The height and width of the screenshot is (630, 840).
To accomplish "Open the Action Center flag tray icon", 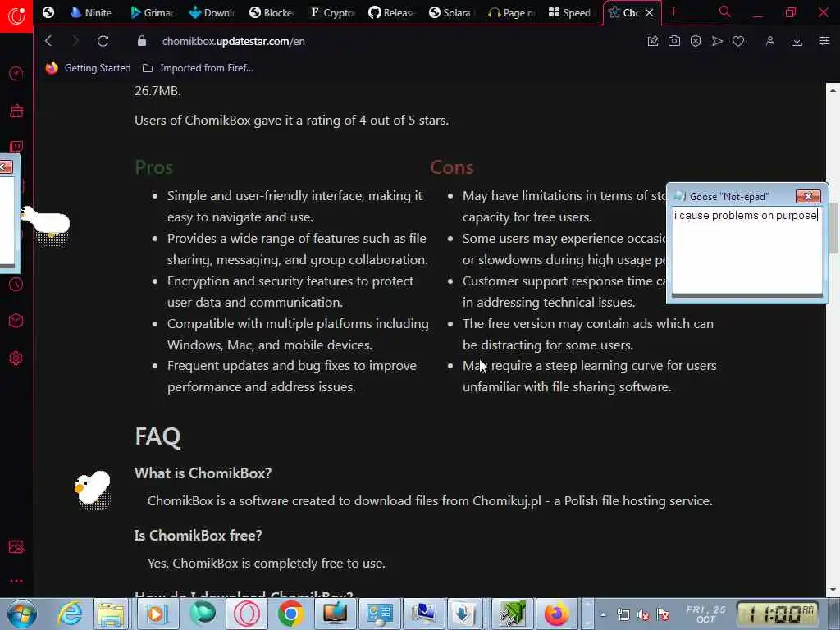I will pos(663,615).
